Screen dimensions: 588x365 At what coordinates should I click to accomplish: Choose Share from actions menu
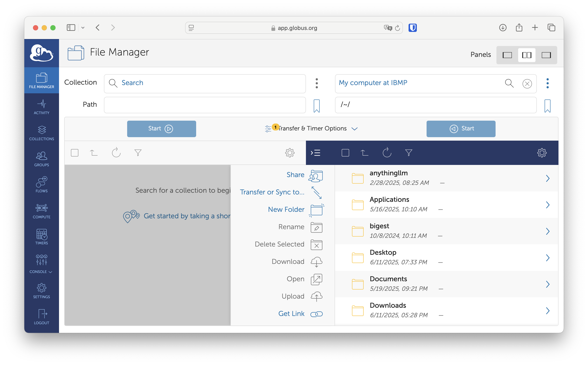point(305,175)
